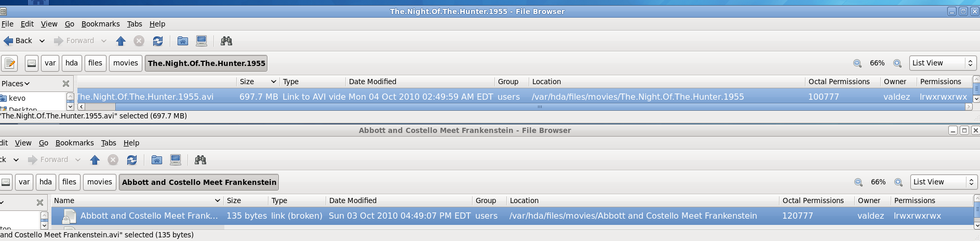Open Tabs menu in Abbott and Costello window

pyautogui.click(x=109, y=143)
